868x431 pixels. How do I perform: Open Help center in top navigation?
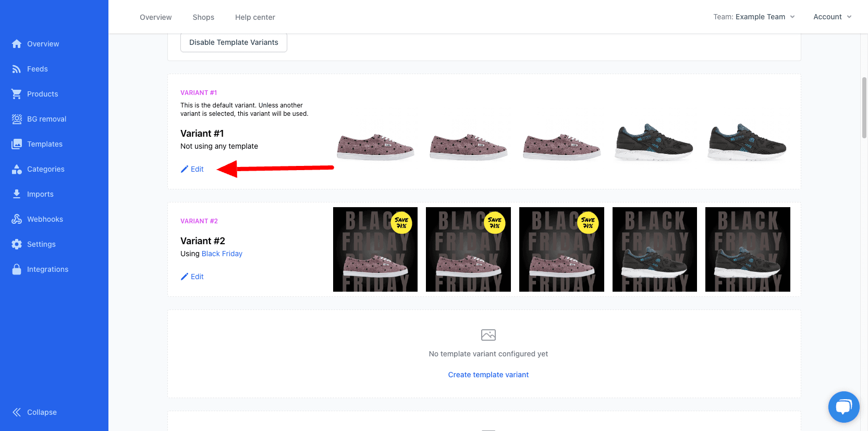point(255,17)
